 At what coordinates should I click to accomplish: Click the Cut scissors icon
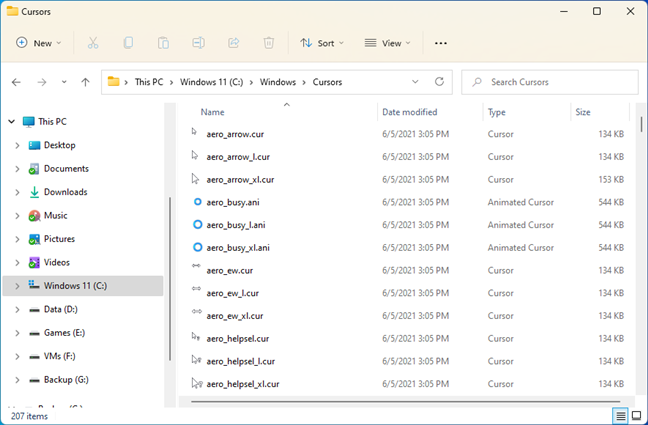point(93,43)
